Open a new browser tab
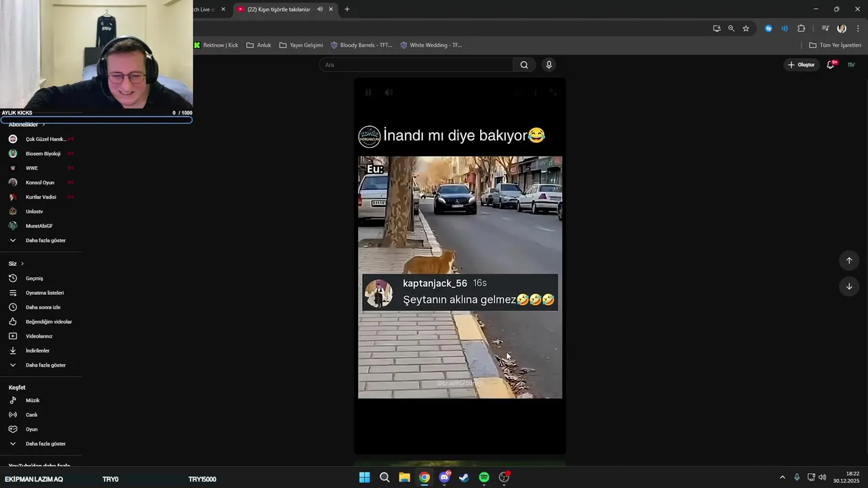The width and height of the screenshot is (868, 488). [x=347, y=9]
